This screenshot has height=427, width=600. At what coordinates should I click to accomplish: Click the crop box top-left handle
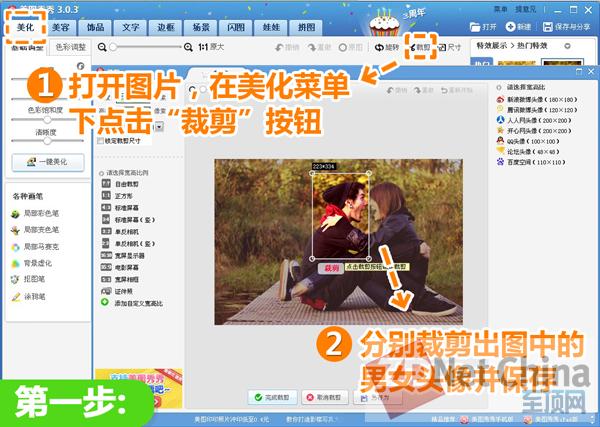click(x=312, y=173)
